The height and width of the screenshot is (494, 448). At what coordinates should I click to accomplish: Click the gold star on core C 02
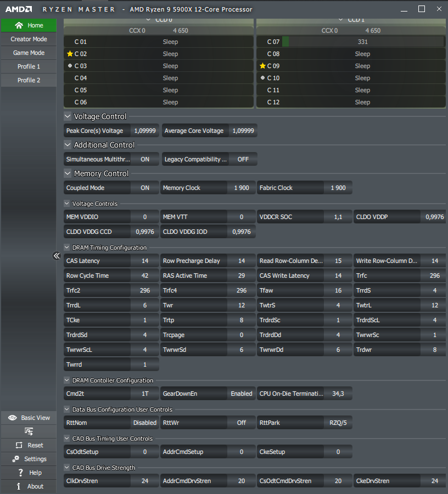coord(70,54)
